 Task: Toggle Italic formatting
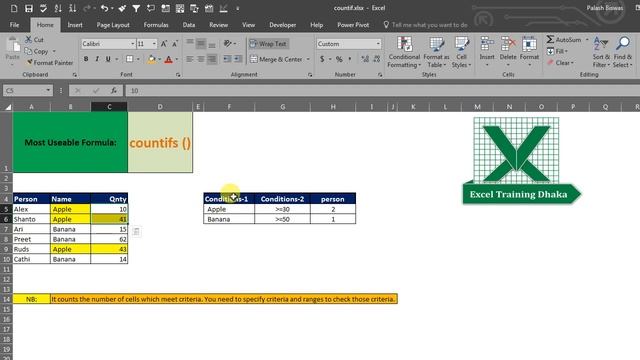97,59
